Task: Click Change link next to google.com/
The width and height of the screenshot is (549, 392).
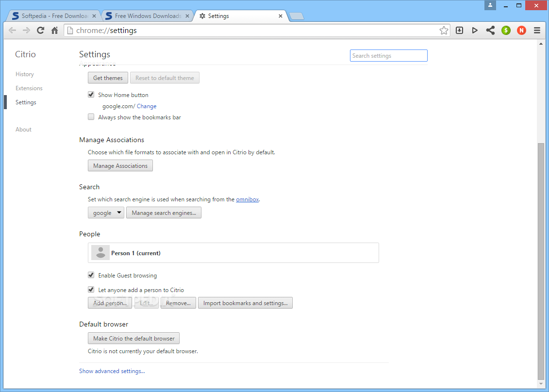Action: 147,106
